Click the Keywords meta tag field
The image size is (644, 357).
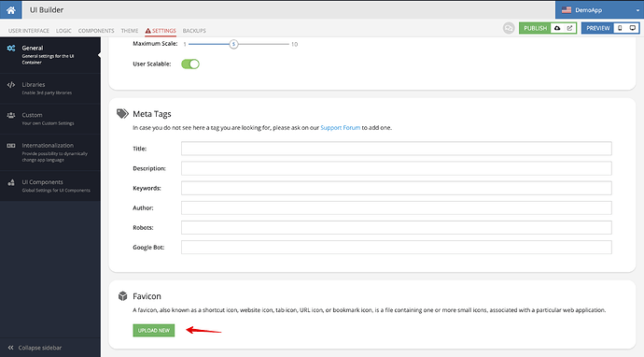point(397,188)
